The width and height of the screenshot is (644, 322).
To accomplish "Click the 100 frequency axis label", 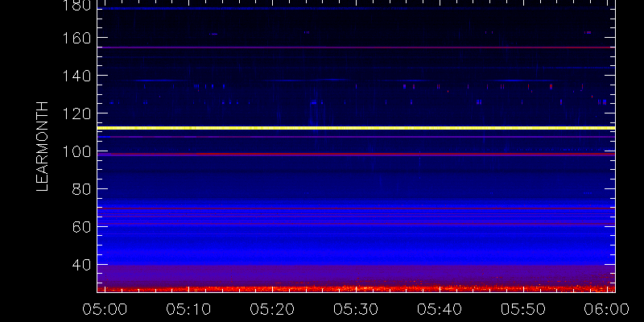I will pos(76,151).
